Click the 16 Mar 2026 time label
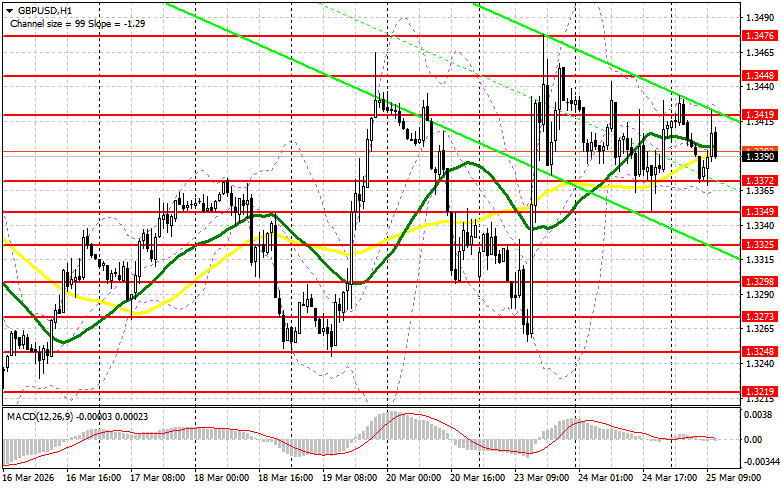The height and width of the screenshot is (489, 781). pos(28,478)
